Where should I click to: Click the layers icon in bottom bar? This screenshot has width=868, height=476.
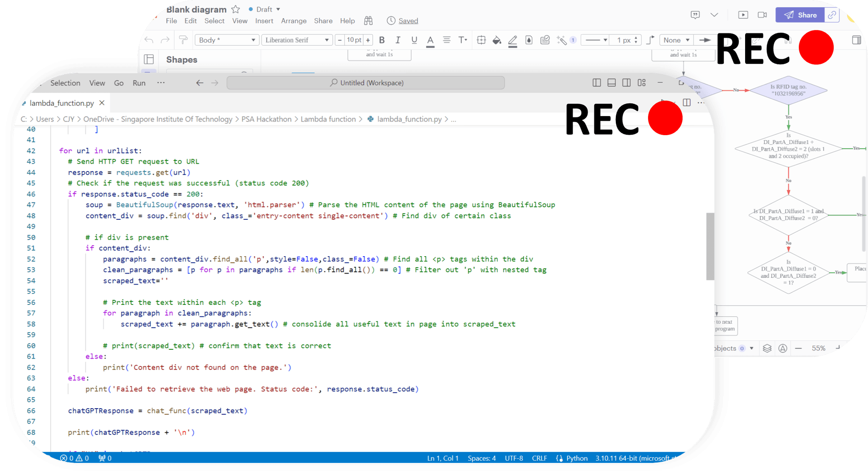(x=767, y=348)
